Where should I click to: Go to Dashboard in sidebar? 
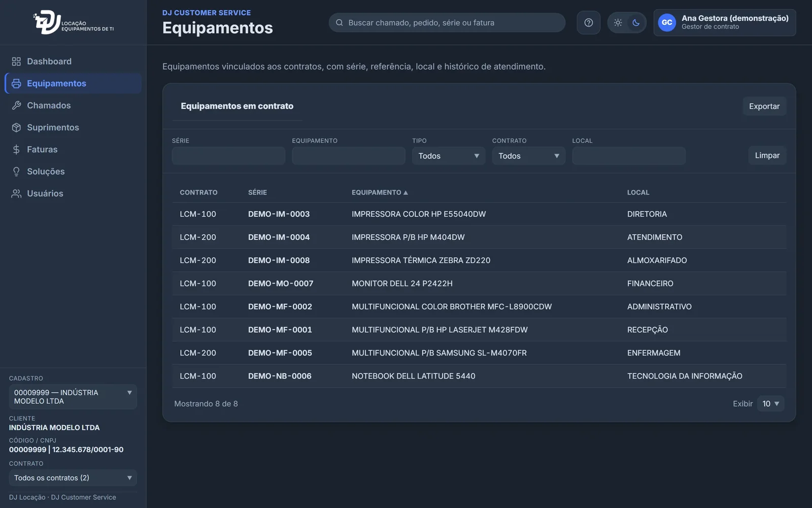(73, 61)
